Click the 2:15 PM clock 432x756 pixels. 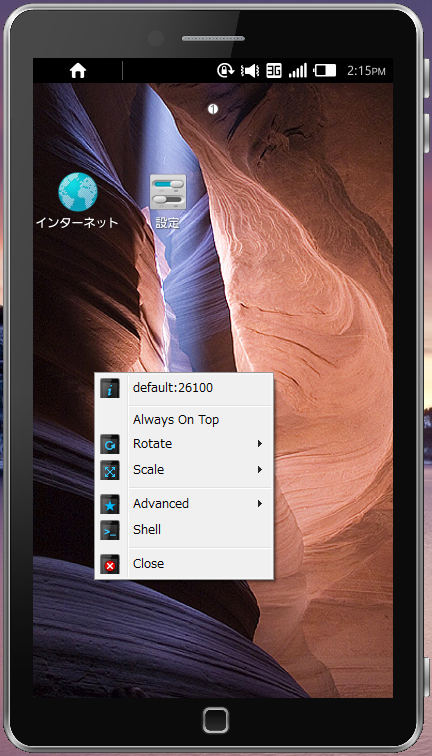pos(366,71)
